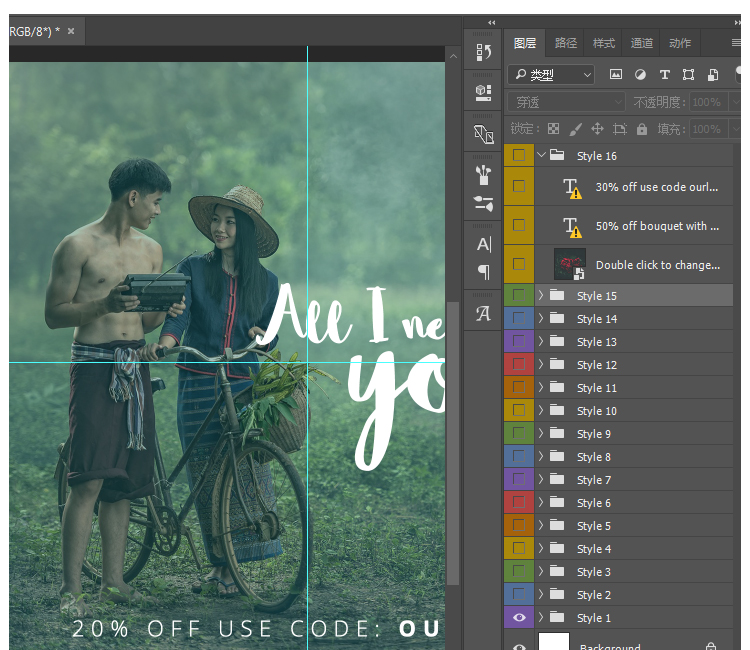Hide the Style 1 layer group
Image resolution: width=750 pixels, height=650 pixels.
tap(518, 618)
